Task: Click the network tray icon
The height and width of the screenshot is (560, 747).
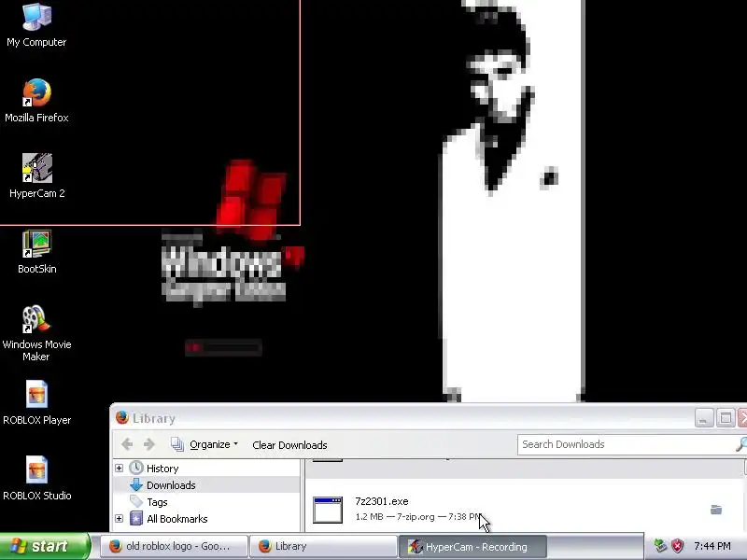Action: (x=660, y=546)
